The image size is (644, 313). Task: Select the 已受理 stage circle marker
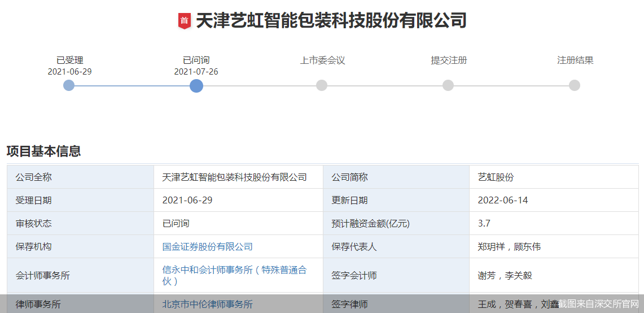[x=69, y=85]
